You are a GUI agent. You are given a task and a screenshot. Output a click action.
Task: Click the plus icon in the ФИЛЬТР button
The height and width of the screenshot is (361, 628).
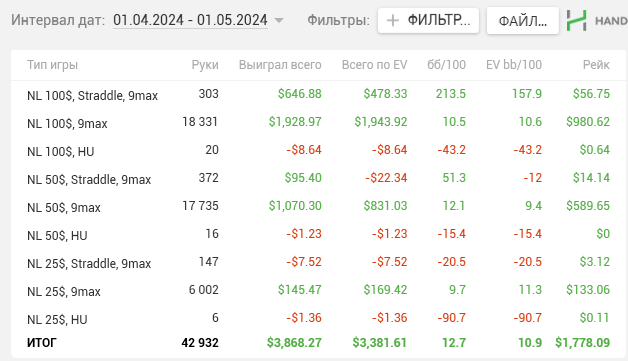392,20
